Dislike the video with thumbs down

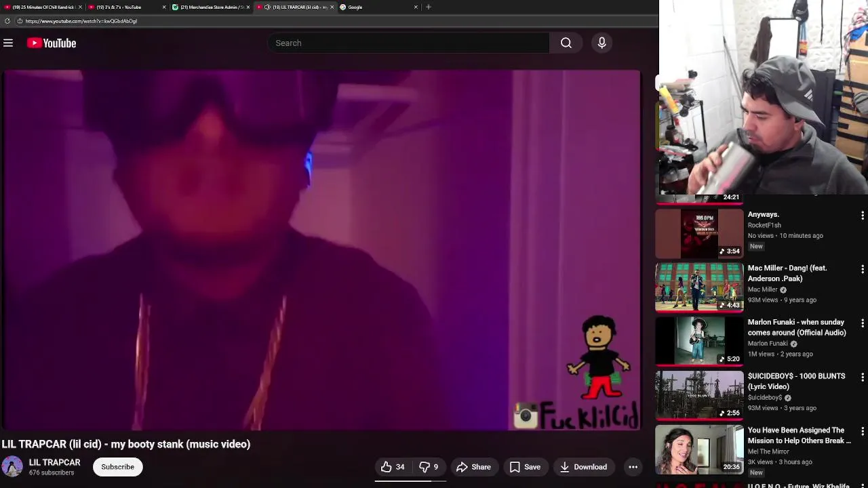pos(429,466)
